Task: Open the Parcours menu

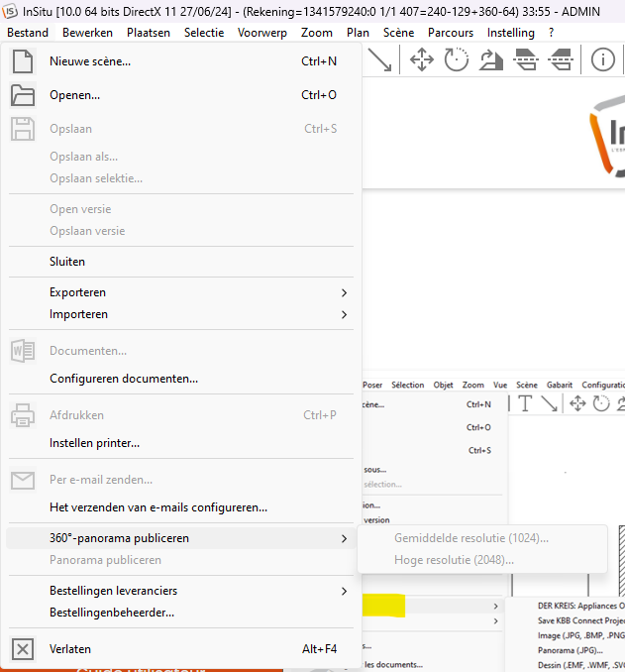Action: point(451,33)
